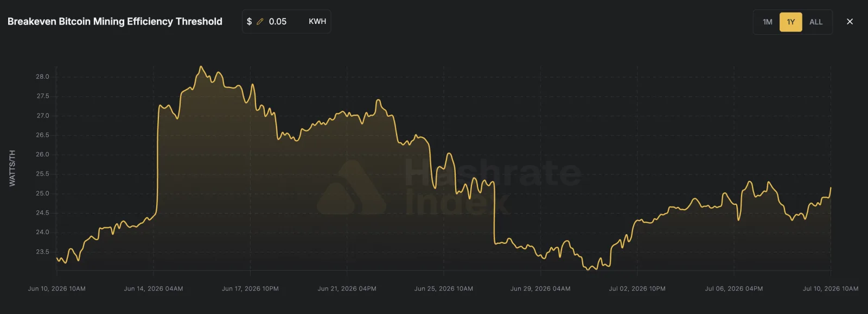
Task: Select the 1Y time range
Action: coord(790,22)
